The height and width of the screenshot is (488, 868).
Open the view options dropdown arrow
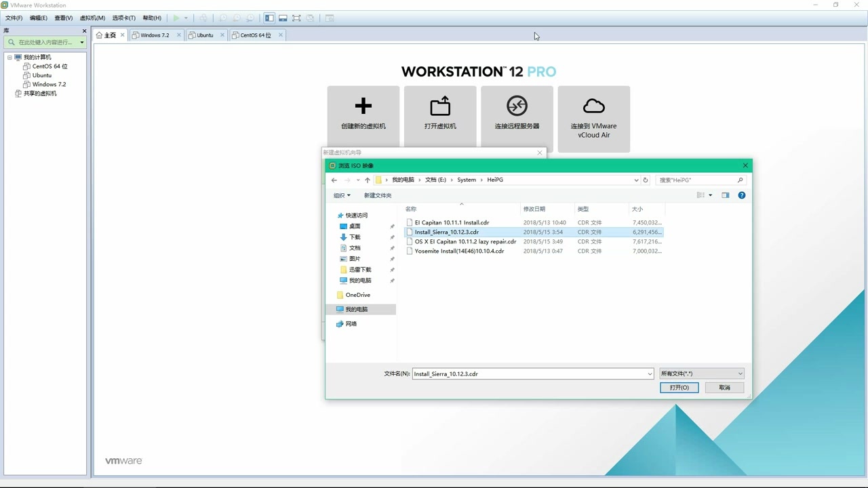[x=711, y=195]
